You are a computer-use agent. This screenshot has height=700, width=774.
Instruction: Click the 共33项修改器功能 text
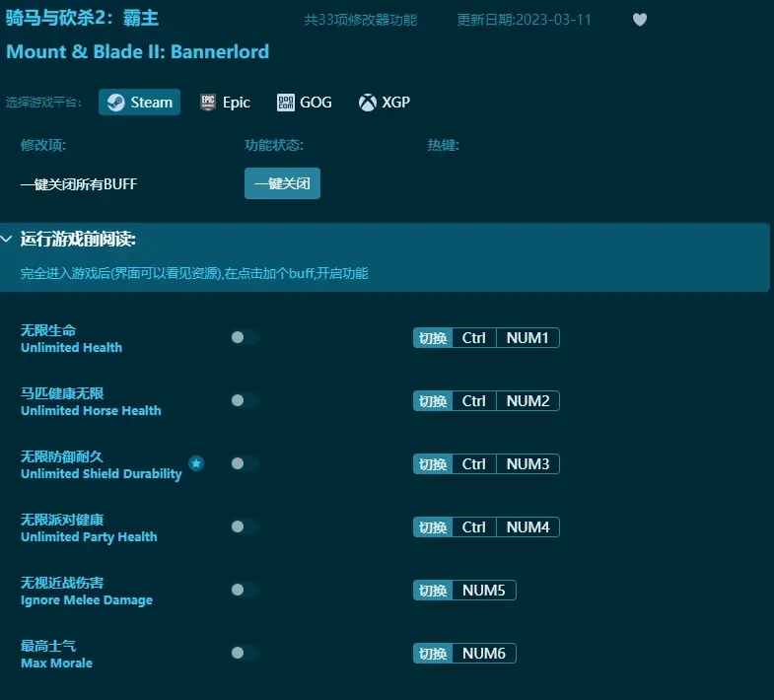pyautogui.click(x=360, y=20)
